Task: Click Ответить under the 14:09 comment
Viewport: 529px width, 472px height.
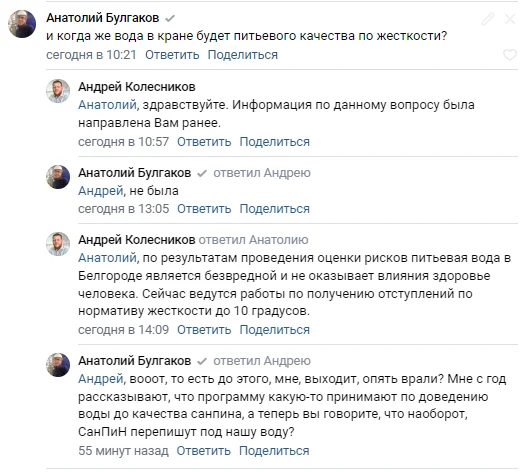Action: [204, 330]
